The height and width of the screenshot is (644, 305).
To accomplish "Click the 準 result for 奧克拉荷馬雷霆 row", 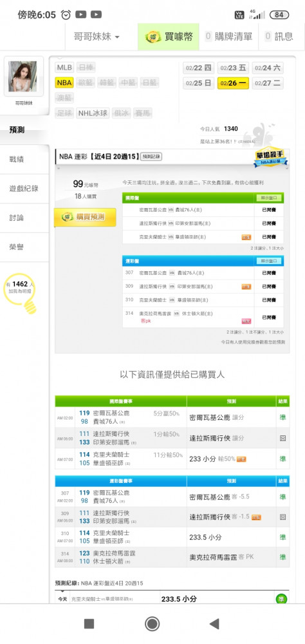I will coord(283,557).
